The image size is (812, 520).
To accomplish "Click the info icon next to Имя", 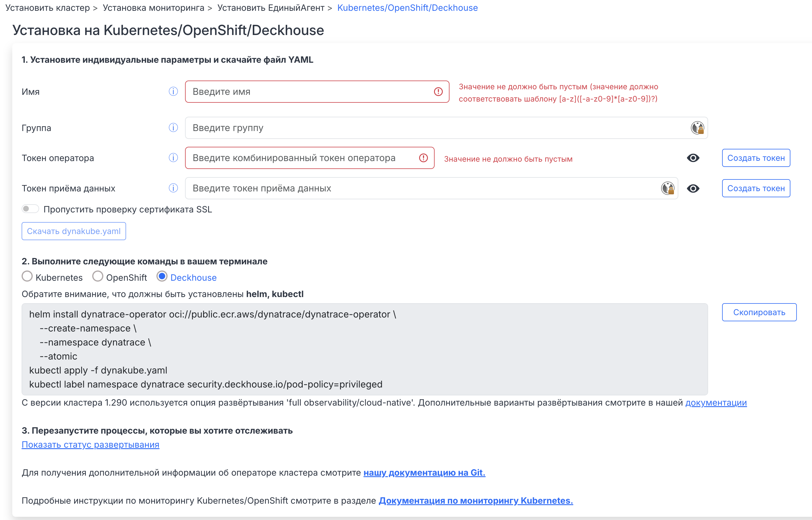I will coord(173,92).
